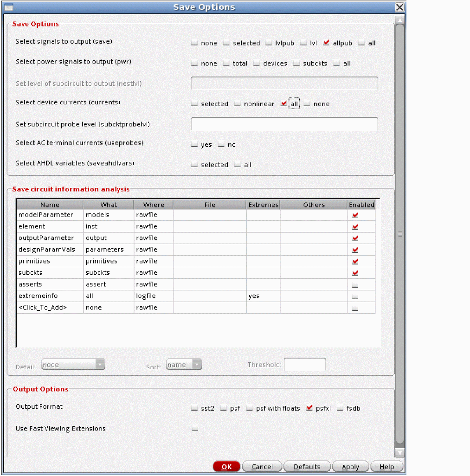470x476 pixels.
Task: Select fsdb output format
Action: point(340,409)
